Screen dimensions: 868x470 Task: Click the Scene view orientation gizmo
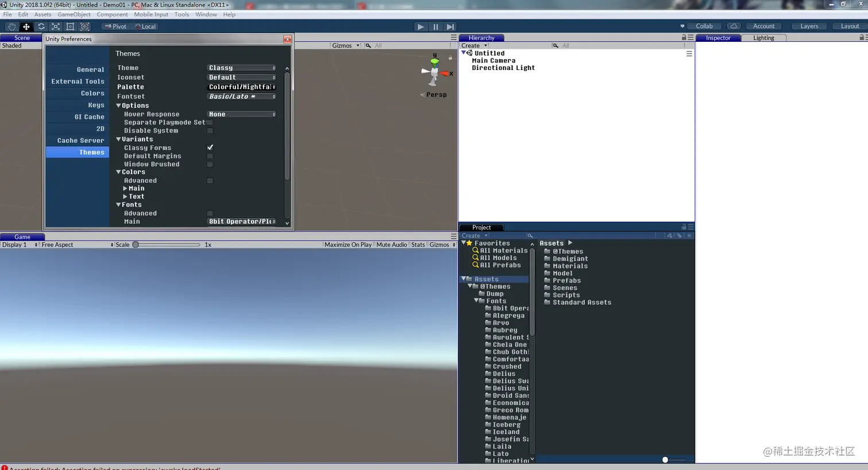435,71
